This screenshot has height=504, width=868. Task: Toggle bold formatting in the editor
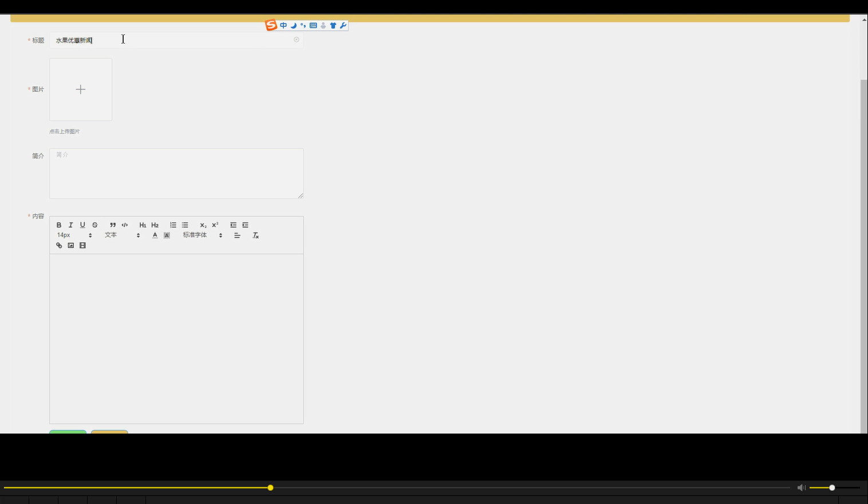click(59, 225)
